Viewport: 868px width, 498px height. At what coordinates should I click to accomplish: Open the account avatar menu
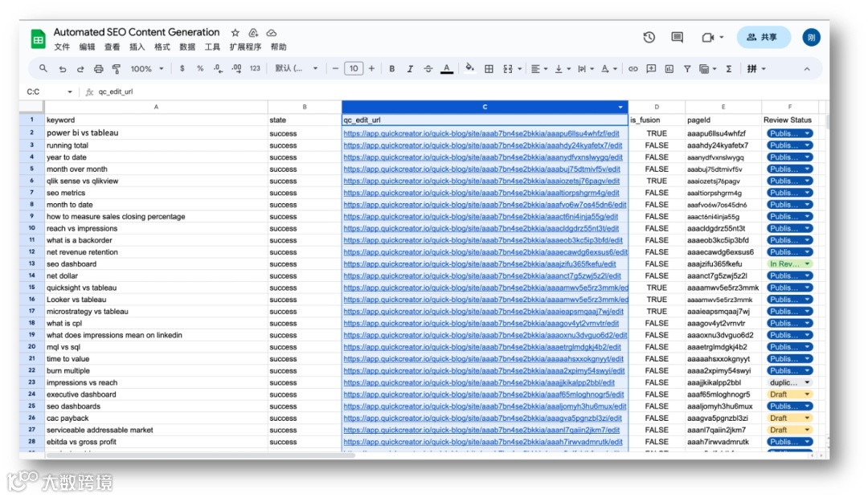(811, 38)
